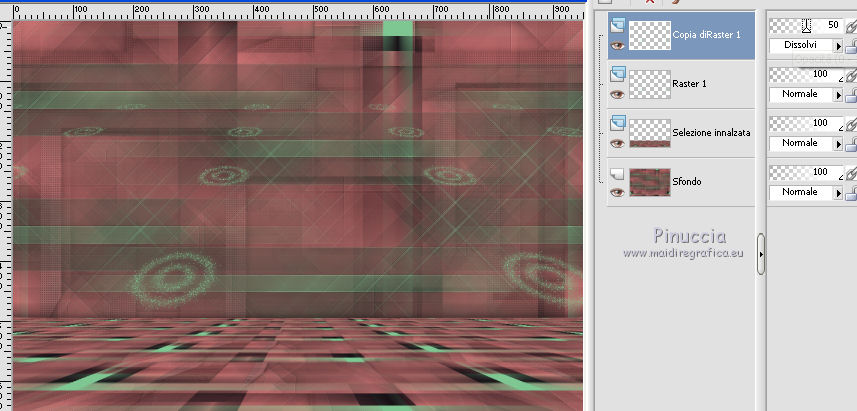Click raster layer type icon of Copia diRaster 1
The height and width of the screenshot is (411, 857).
[x=618, y=25]
